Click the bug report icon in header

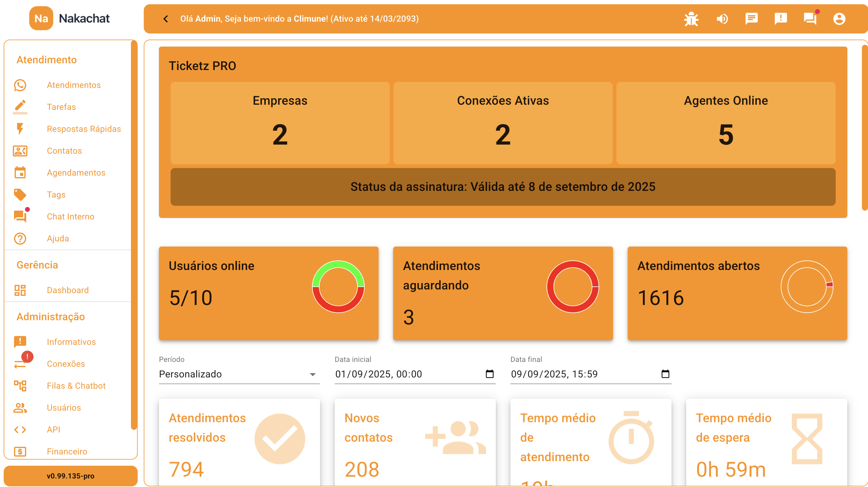point(691,19)
